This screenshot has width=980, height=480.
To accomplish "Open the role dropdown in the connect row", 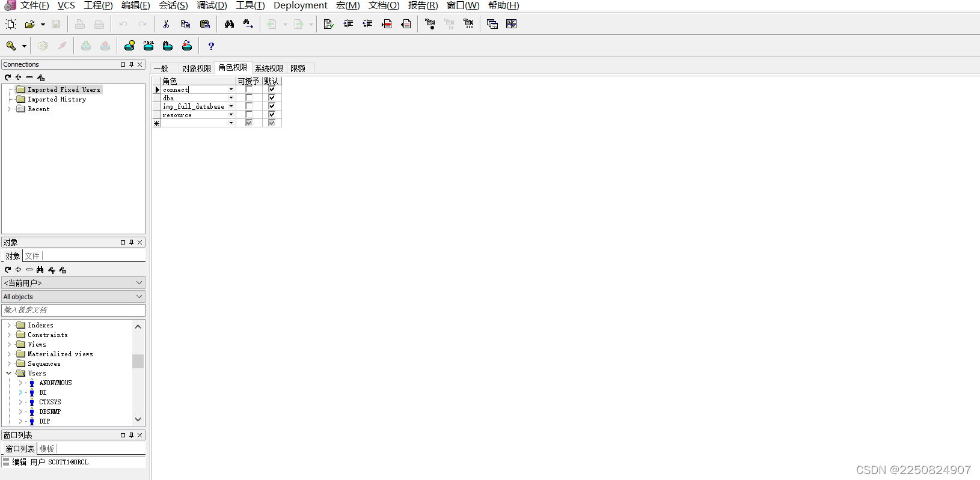I will coord(231,90).
